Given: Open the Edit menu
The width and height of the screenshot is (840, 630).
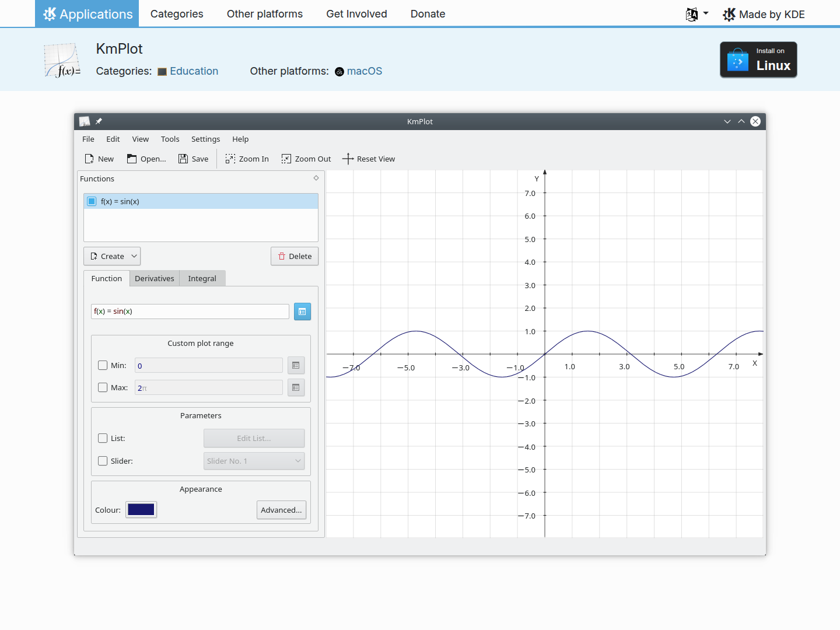Looking at the screenshot, I should coord(113,139).
